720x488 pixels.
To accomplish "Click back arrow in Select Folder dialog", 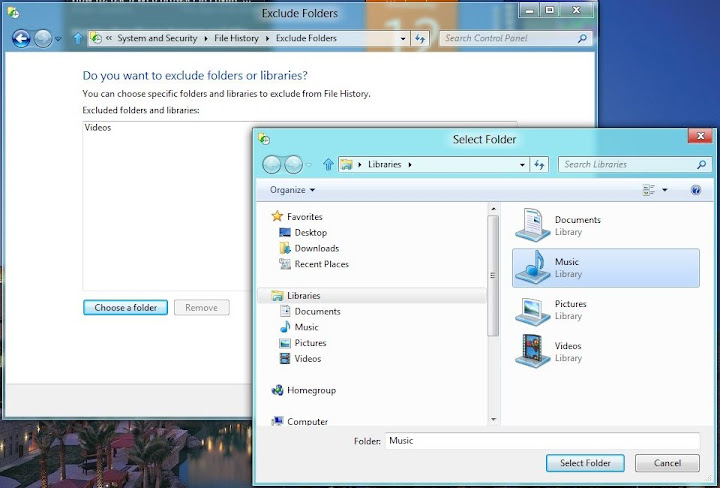I will (x=271, y=164).
